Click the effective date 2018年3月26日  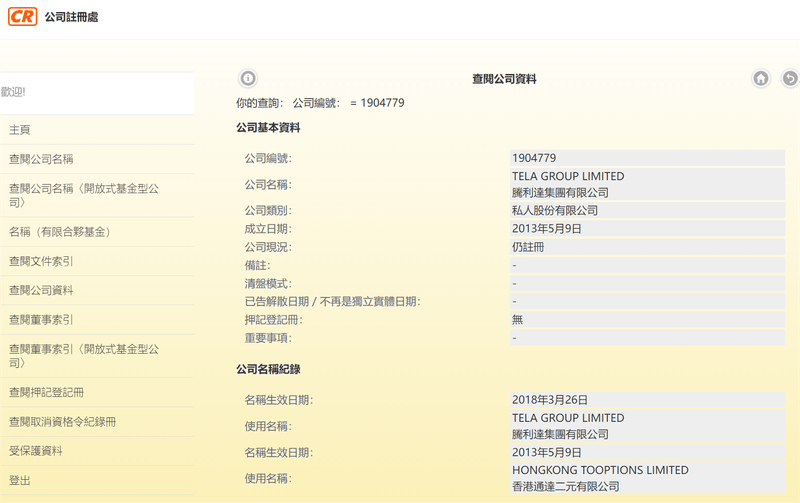549,400
